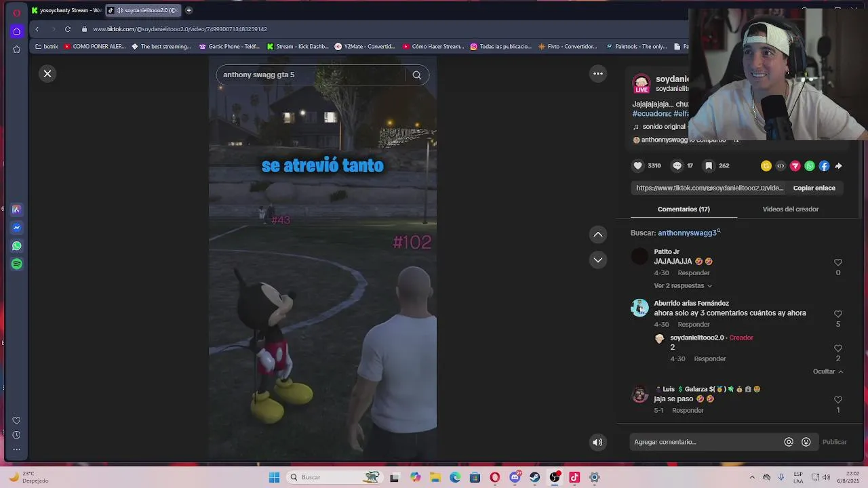
Task: Save video with the bookmark icon
Action: pyautogui.click(x=709, y=165)
